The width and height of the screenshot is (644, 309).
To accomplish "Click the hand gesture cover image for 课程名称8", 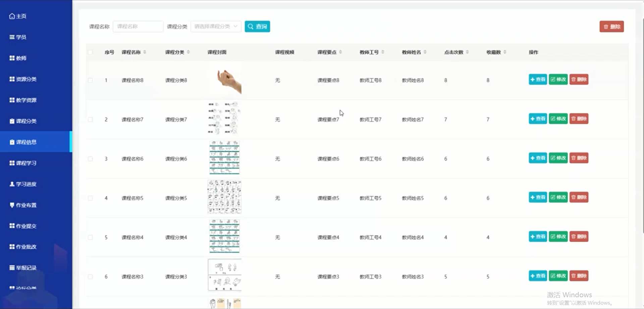I will click(224, 80).
